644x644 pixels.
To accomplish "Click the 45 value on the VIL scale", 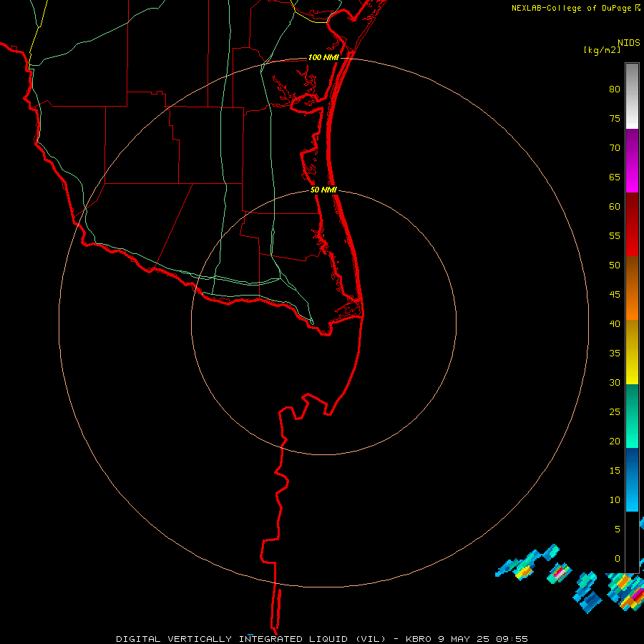I will tap(615, 295).
